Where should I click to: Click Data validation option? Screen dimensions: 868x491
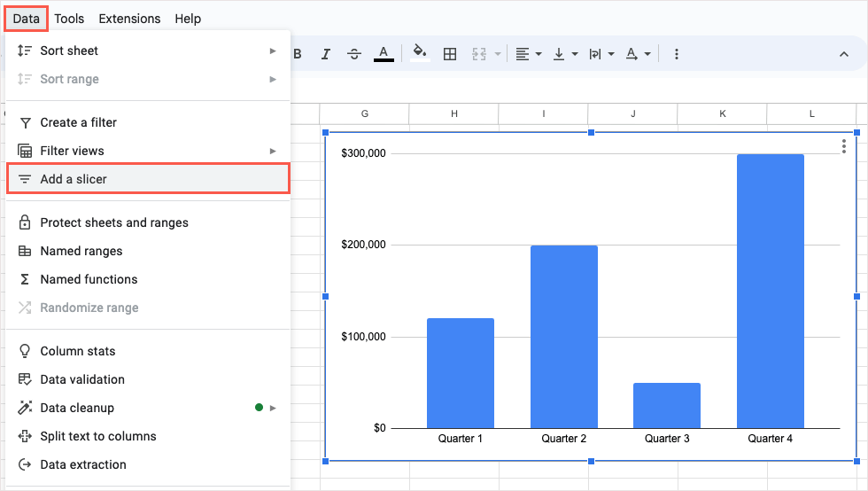pyautogui.click(x=82, y=379)
